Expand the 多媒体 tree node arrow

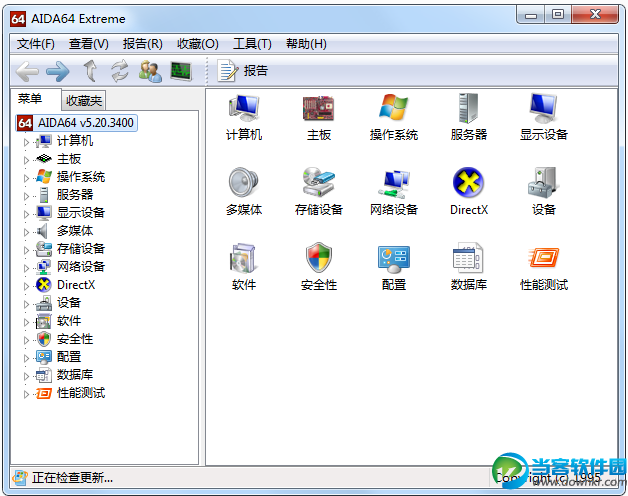click(x=26, y=232)
